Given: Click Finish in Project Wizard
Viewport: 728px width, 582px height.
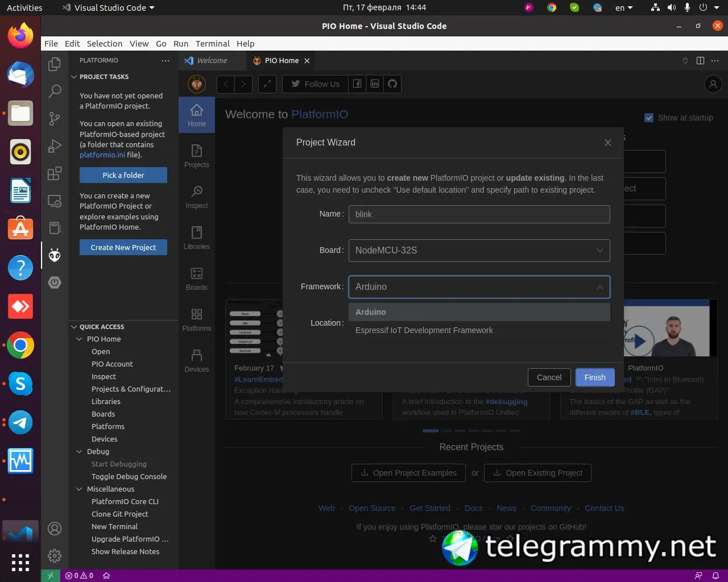Looking at the screenshot, I should click(594, 377).
